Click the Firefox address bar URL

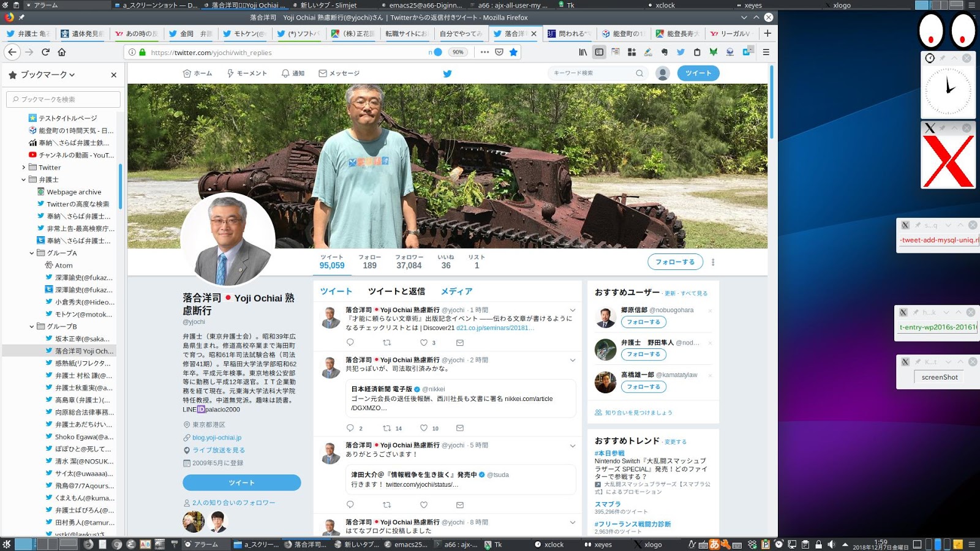tap(211, 53)
